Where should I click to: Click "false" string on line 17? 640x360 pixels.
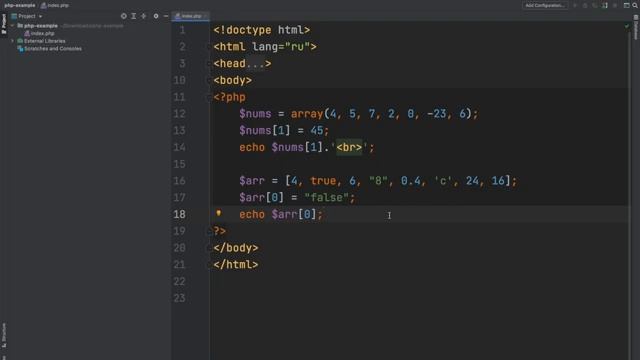pyautogui.click(x=326, y=198)
